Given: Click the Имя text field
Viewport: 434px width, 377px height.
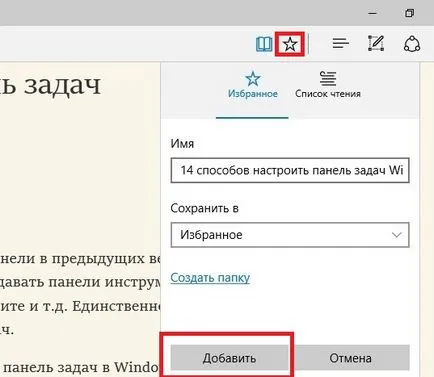Looking at the screenshot, I should pyautogui.click(x=290, y=170).
